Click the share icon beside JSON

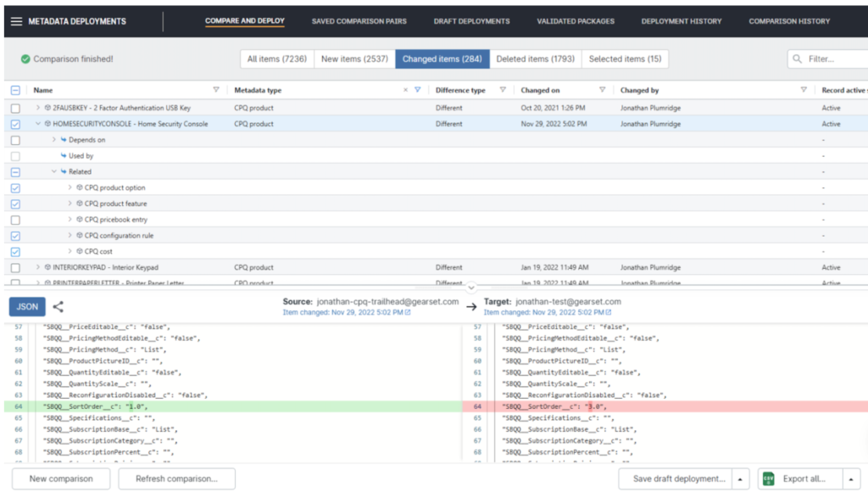pos(58,306)
